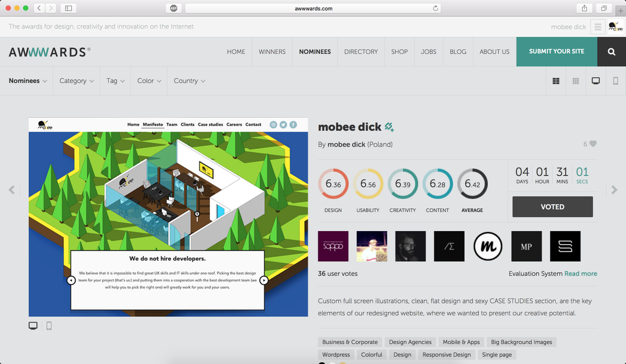The height and width of the screenshot is (364, 626).
Task: Click Responsive Design tag
Action: [x=447, y=355]
